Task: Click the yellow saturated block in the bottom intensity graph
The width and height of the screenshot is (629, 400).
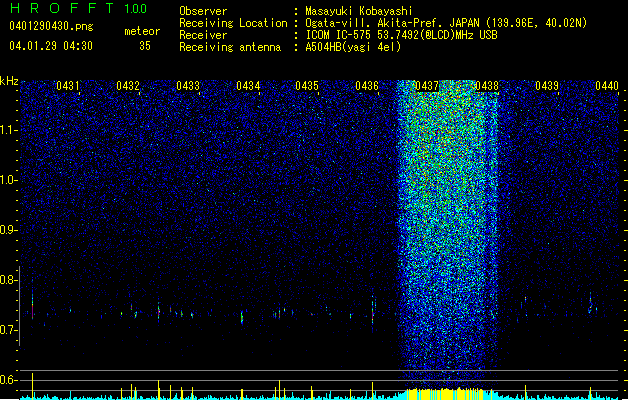Action: tap(445, 394)
